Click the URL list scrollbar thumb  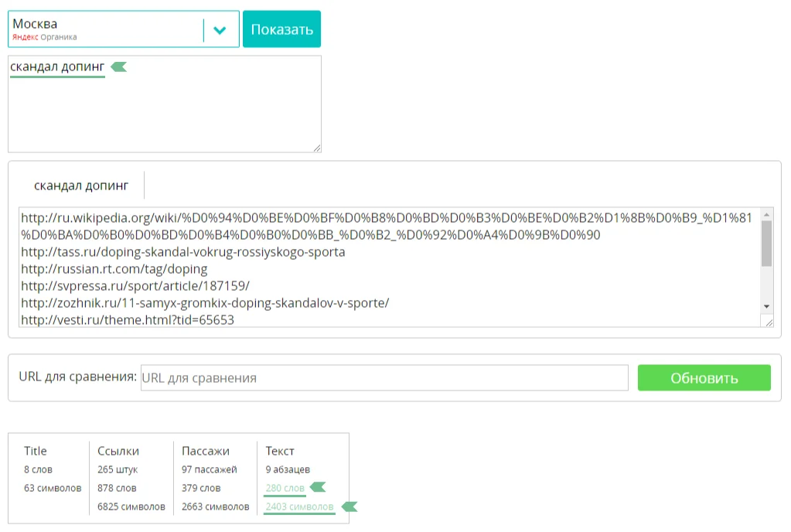[x=766, y=244]
